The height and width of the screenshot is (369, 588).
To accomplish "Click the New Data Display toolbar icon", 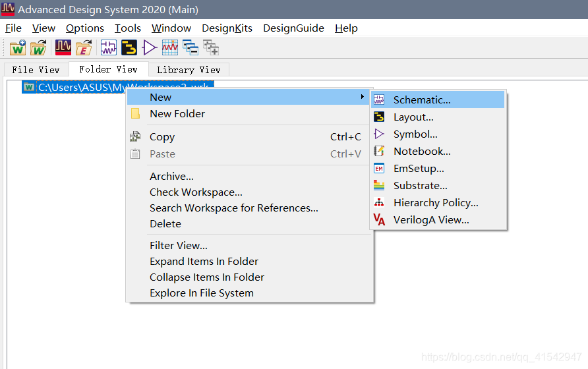I will (170, 47).
